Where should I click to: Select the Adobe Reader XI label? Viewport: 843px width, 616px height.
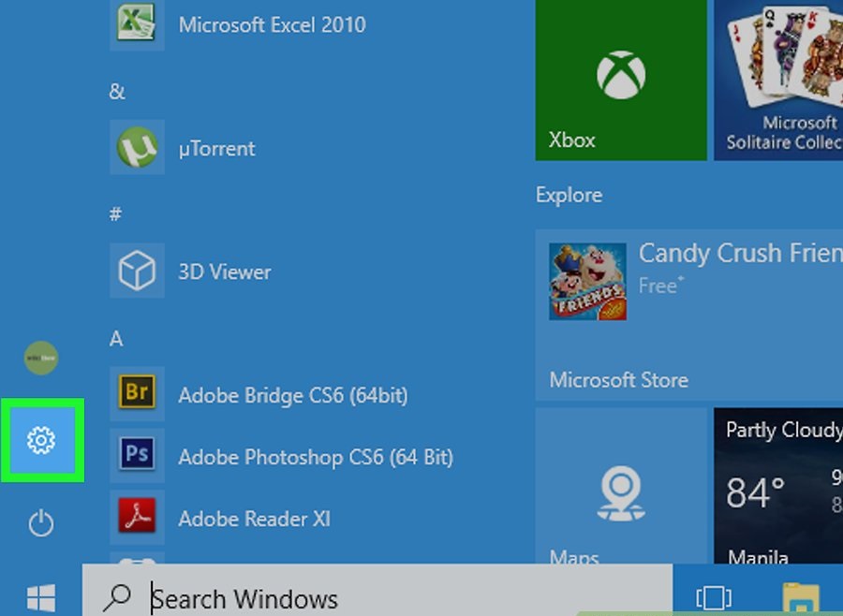tap(254, 519)
